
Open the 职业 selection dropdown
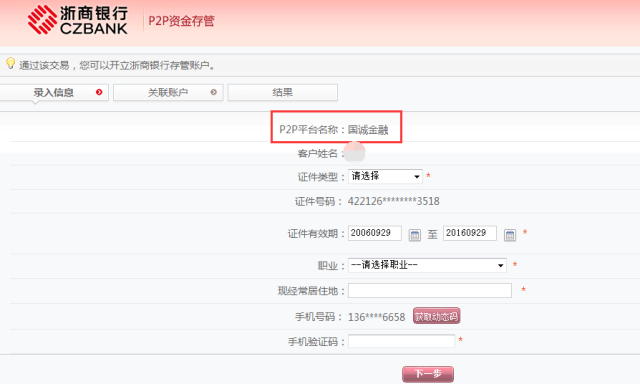[427, 265]
